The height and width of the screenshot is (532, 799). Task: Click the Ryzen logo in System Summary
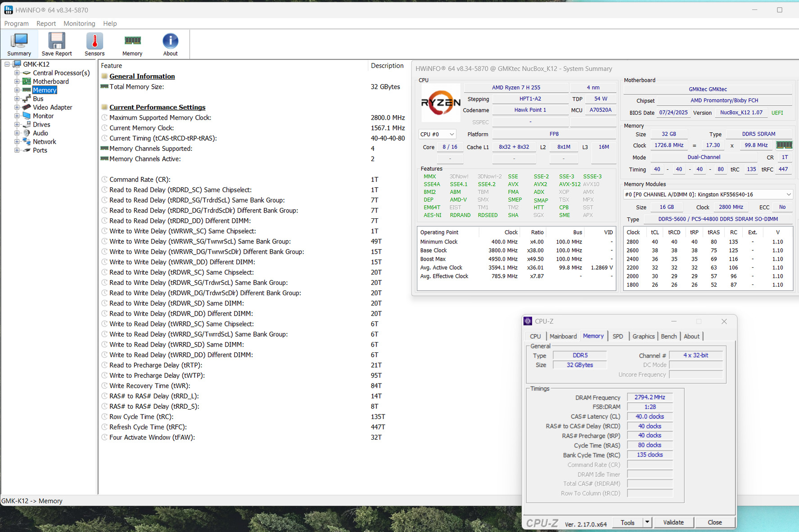tap(441, 103)
